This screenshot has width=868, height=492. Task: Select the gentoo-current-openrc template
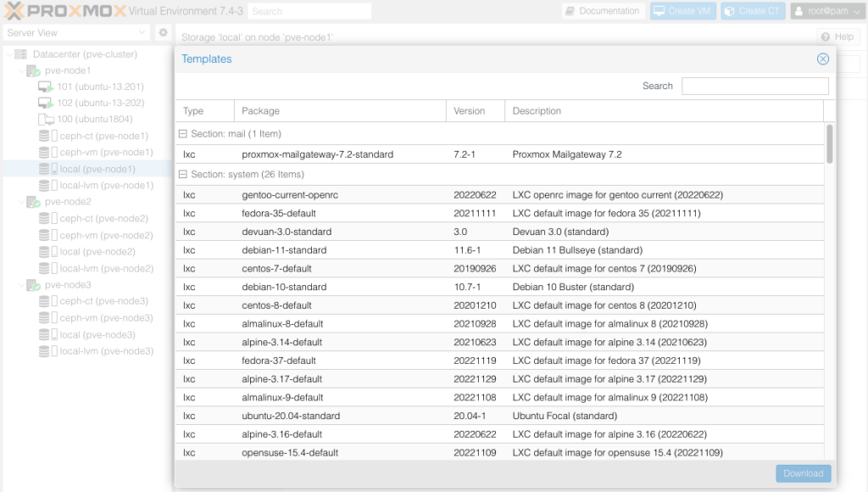pos(500,195)
